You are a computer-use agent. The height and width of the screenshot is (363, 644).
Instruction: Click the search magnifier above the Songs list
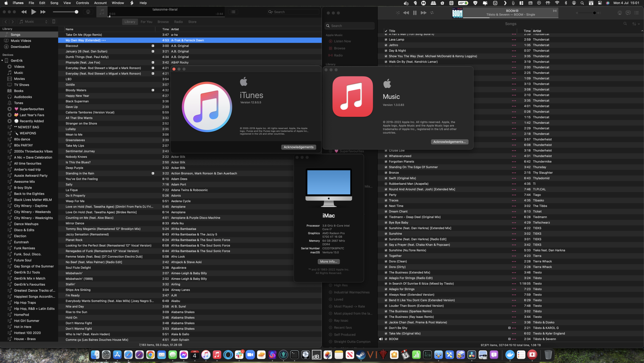(625, 24)
